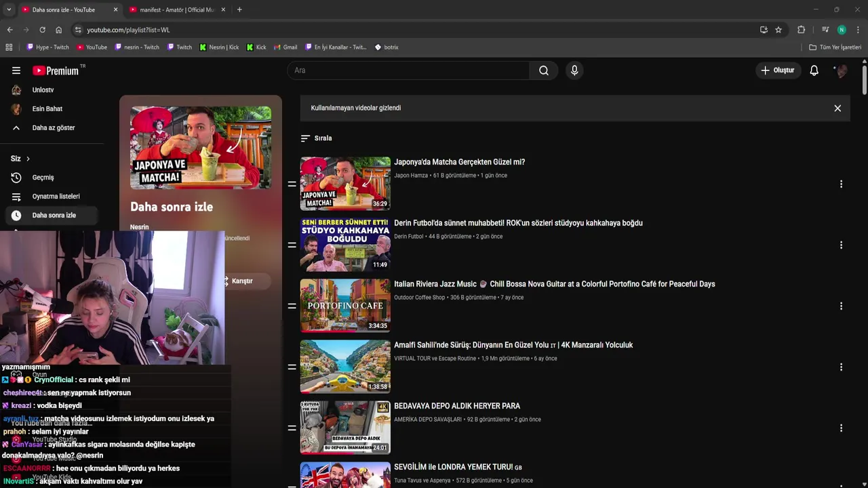Switch to 'manifest - Amatör' browser tab
The image size is (868, 488).
click(176, 9)
